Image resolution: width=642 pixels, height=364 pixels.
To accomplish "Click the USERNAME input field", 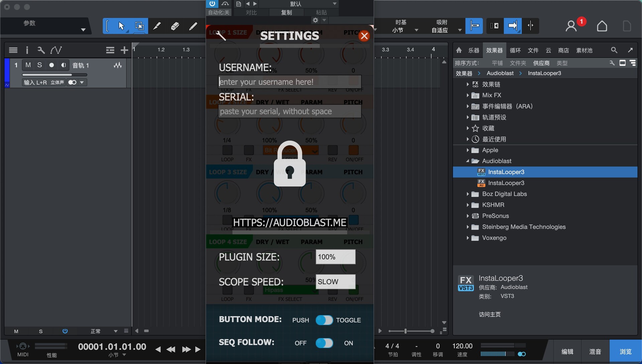I will click(x=289, y=82).
